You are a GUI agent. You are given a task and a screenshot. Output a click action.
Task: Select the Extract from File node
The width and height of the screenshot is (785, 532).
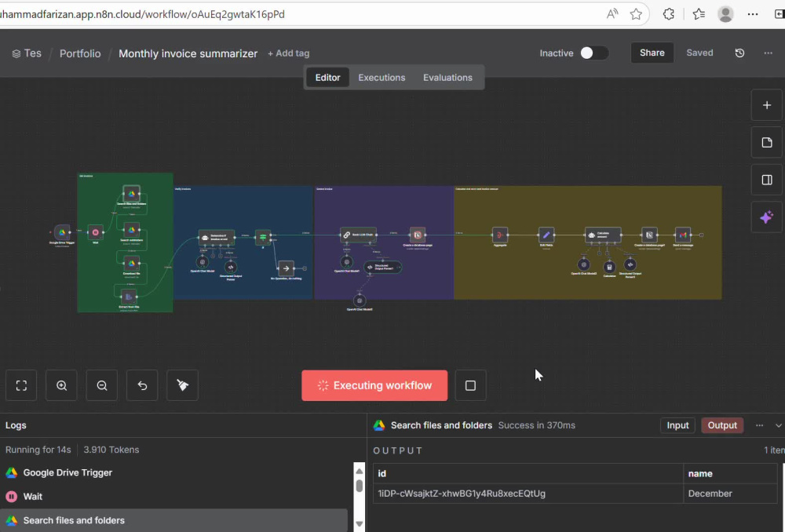(x=129, y=297)
